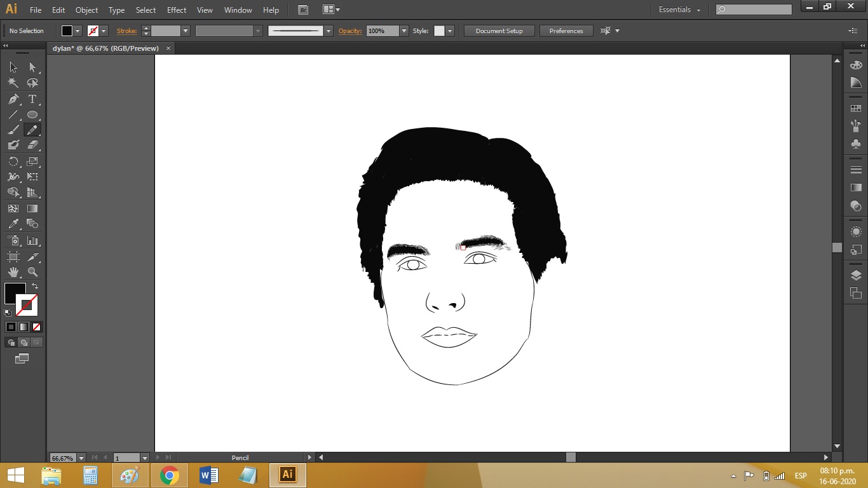Select the Direct Selection tool

(x=32, y=67)
